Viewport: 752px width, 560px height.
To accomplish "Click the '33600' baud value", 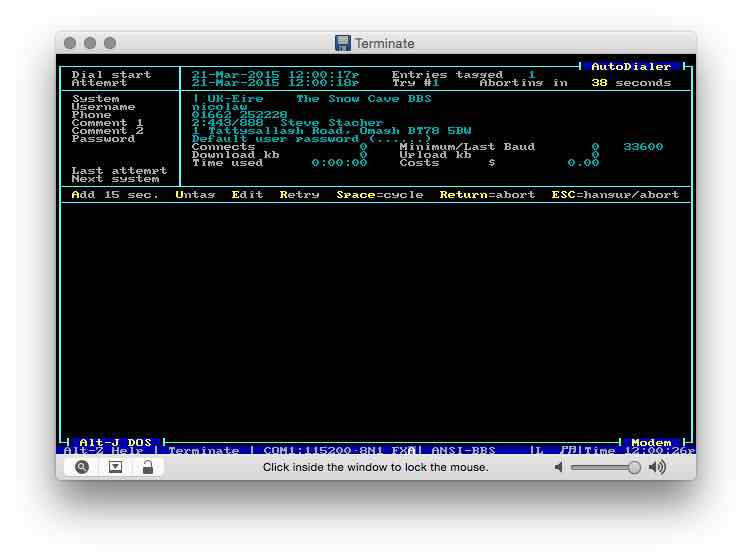I will pyautogui.click(x=643, y=147).
